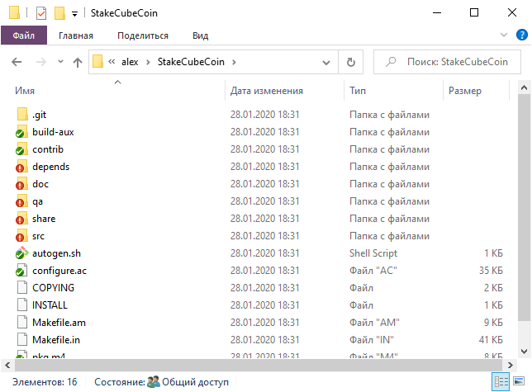Click the .git folder icon
The image size is (532, 392).
[x=22, y=115]
